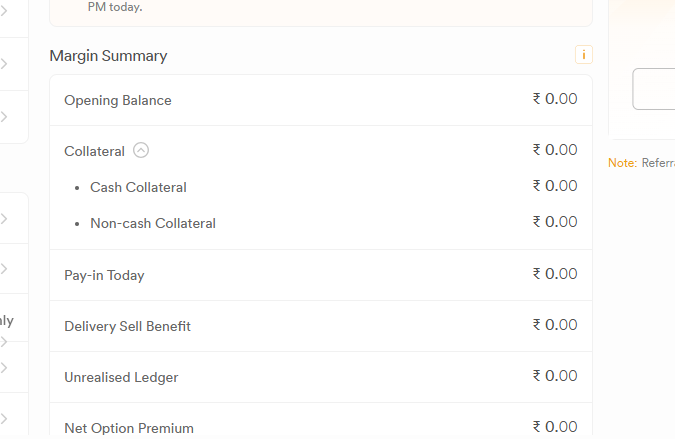Image resolution: width=675 pixels, height=439 pixels.
Task: Open the sidebar chevron level with Non-cash Collateral
Action: point(4,219)
